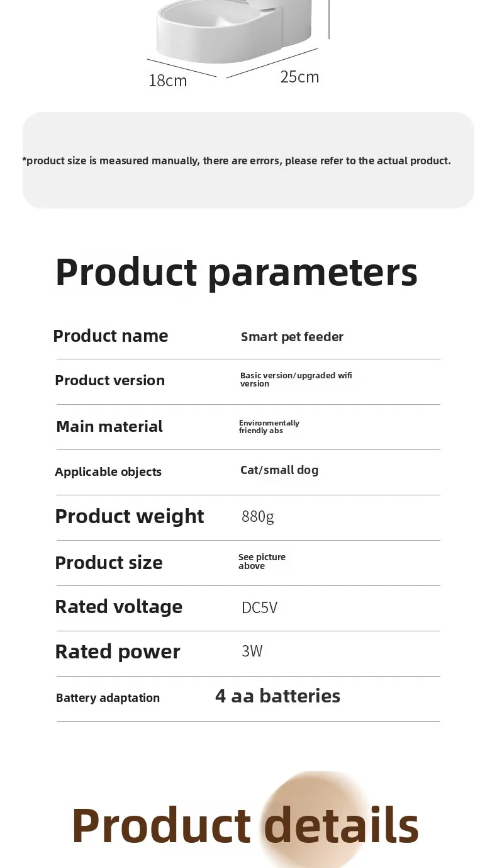This screenshot has height=868, width=497.
Task: Click the product size measurement disclaimer text
Action: pos(237,161)
